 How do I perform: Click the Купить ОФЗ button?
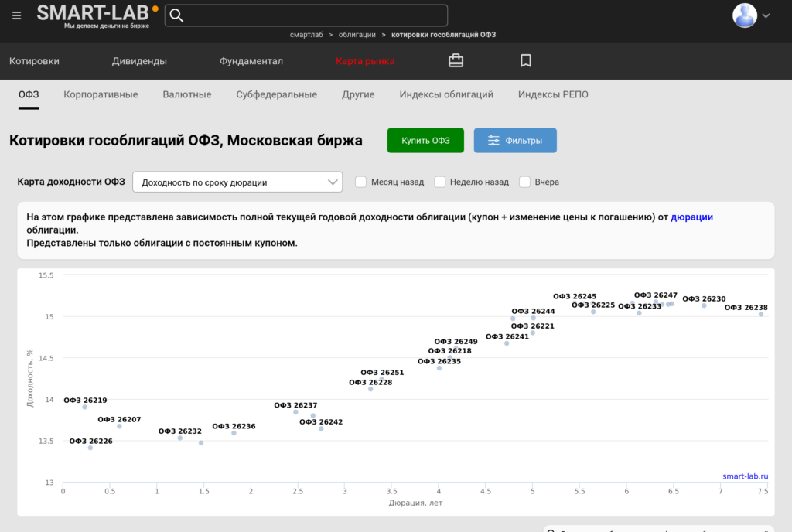click(x=425, y=140)
